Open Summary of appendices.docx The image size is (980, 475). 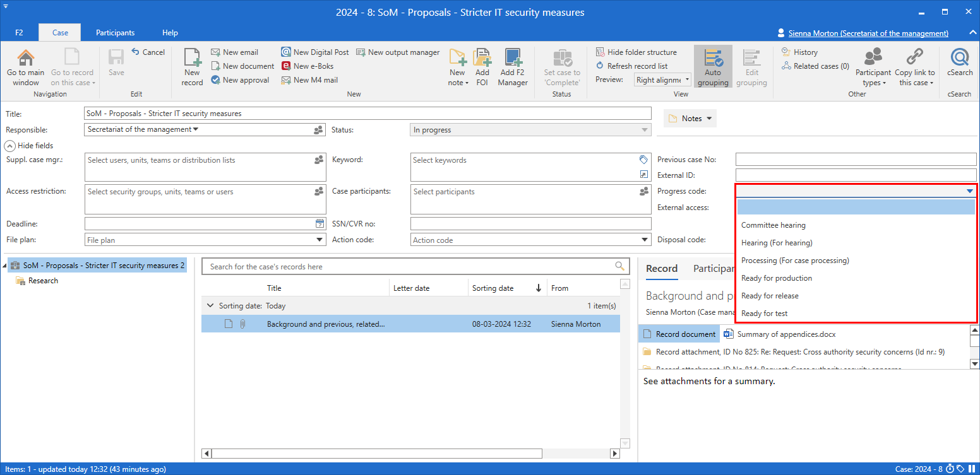780,334
